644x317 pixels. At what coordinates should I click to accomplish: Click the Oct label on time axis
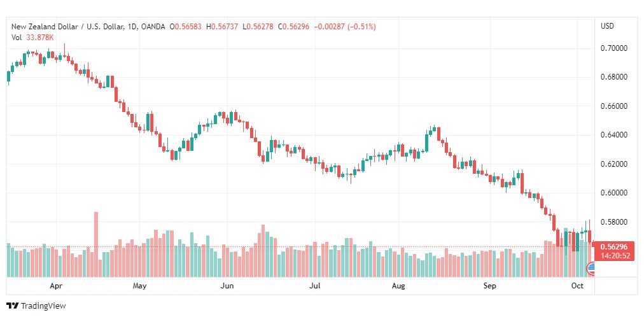pyautogui.click(x=578, y=286)
